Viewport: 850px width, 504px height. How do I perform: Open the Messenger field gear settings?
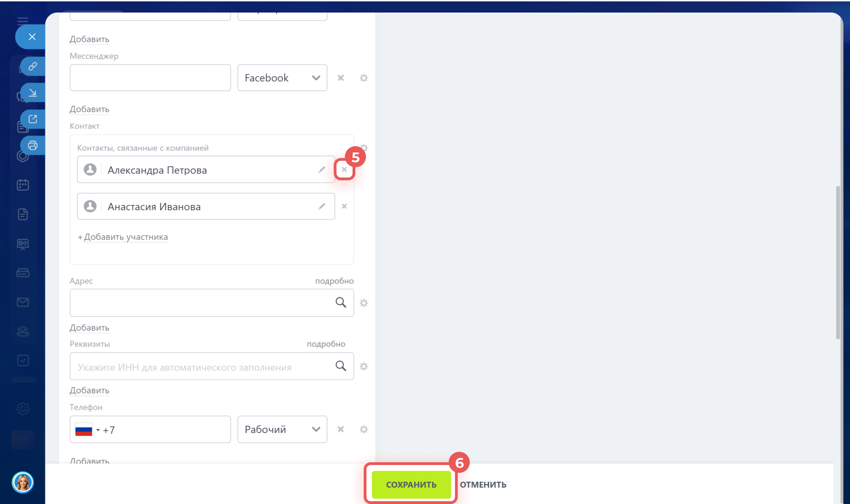(x=364, y=78)
